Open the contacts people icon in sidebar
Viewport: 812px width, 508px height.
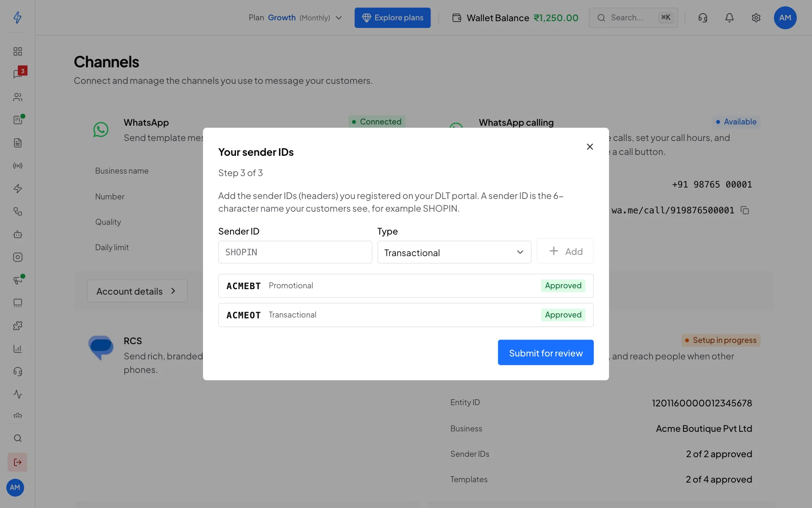17,97
